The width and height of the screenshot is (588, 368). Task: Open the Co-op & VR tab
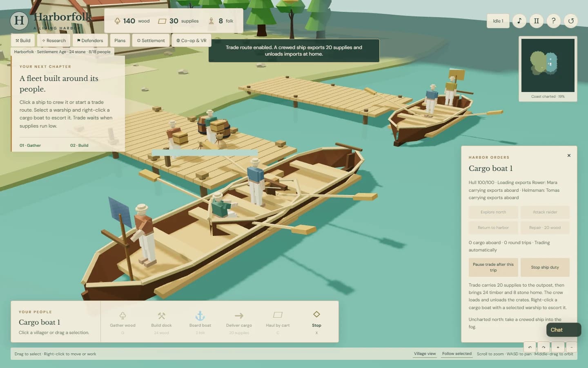[x=192, y=40]
